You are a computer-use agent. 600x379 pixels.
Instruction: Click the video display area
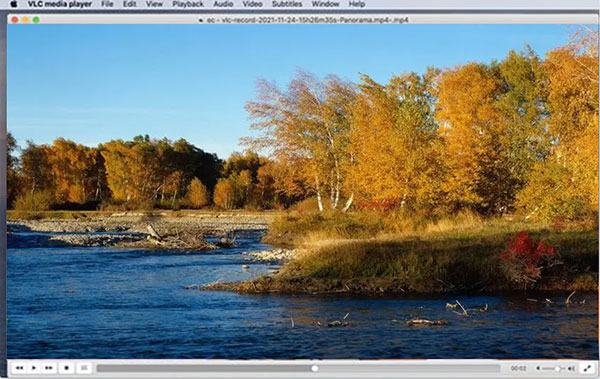(302, 191)
